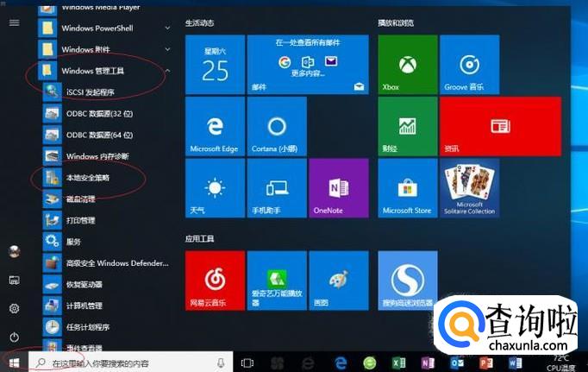Screen dimensions: 588x372
Task: Open the 邮件 mail tile
Action: coord(308,65)
